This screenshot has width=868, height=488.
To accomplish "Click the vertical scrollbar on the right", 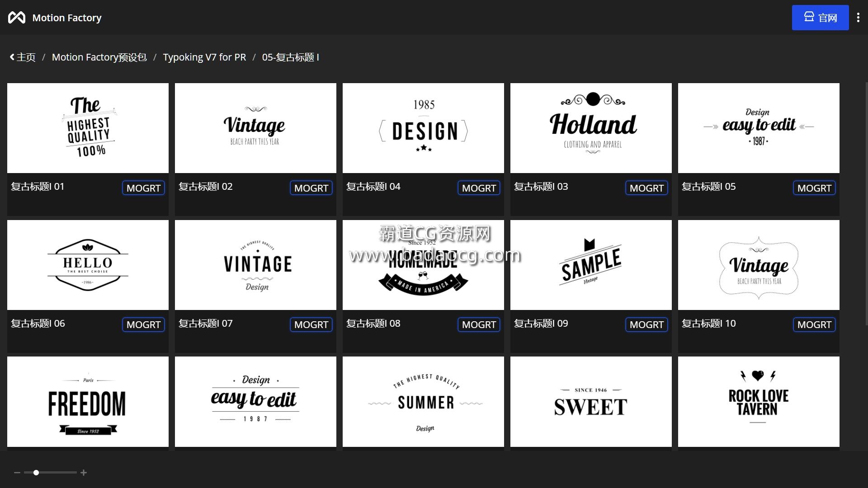I will (x=866, y=203).
